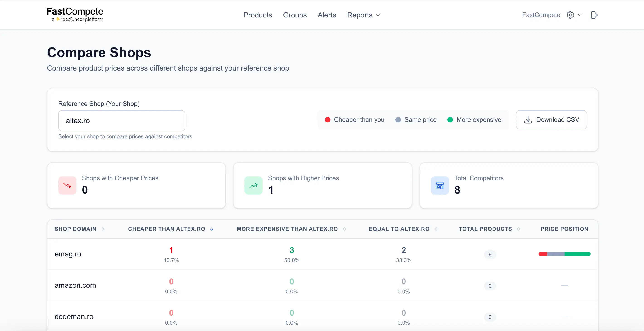Click the Shop Domain column header
The height and width of the screenshot is (331, 644).
tap(76, 229)
